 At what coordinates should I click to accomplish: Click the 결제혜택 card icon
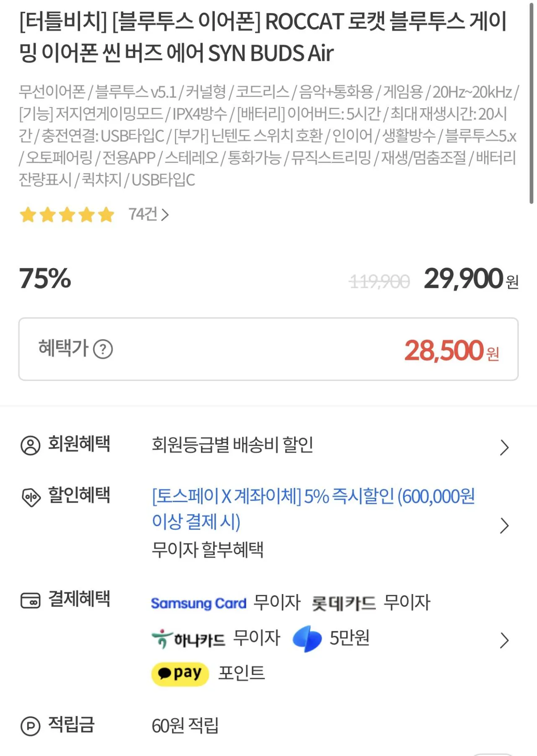pyautogui.click(x=31, y=600)
